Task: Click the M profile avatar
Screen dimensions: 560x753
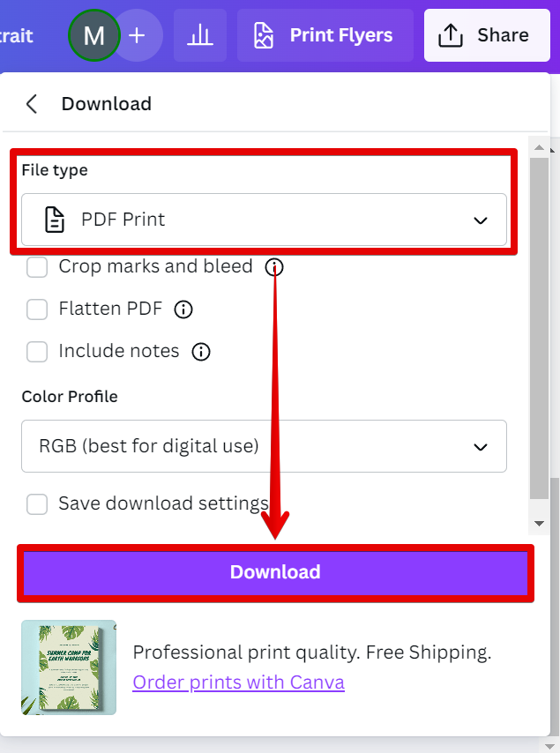Action: pos(94,35)
